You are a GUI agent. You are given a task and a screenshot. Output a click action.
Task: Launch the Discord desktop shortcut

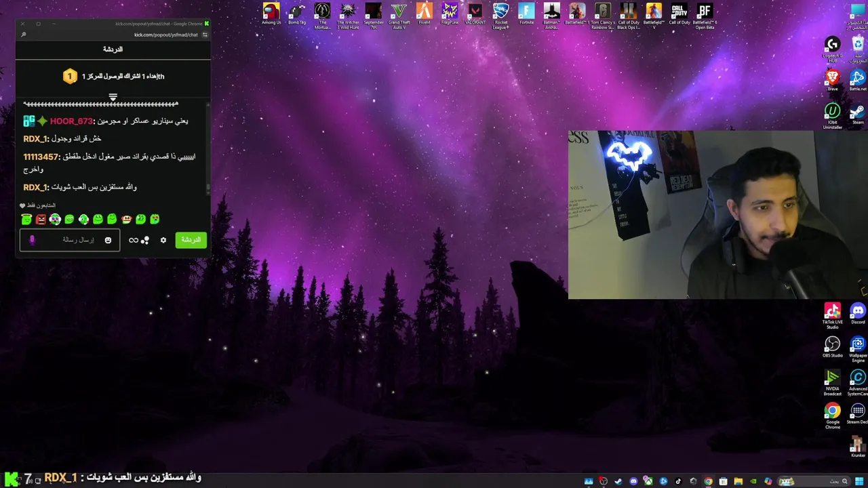[858, 314]
